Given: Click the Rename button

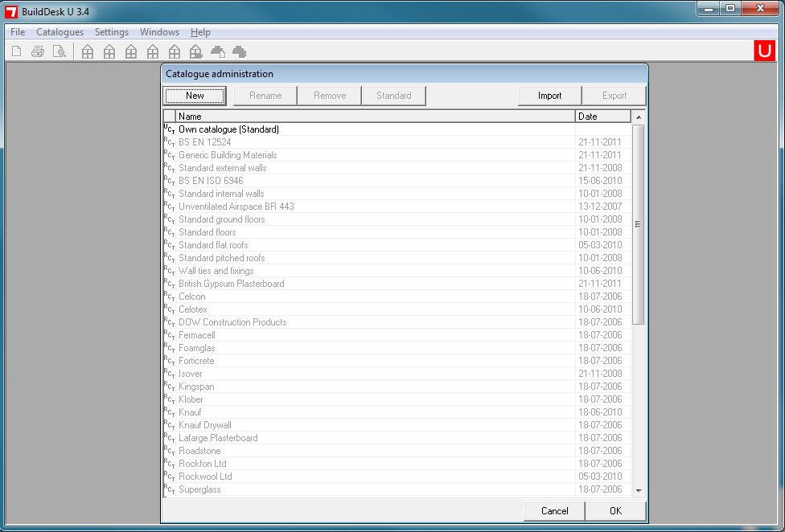Looking at the screenshot, I should pos(265,96).
